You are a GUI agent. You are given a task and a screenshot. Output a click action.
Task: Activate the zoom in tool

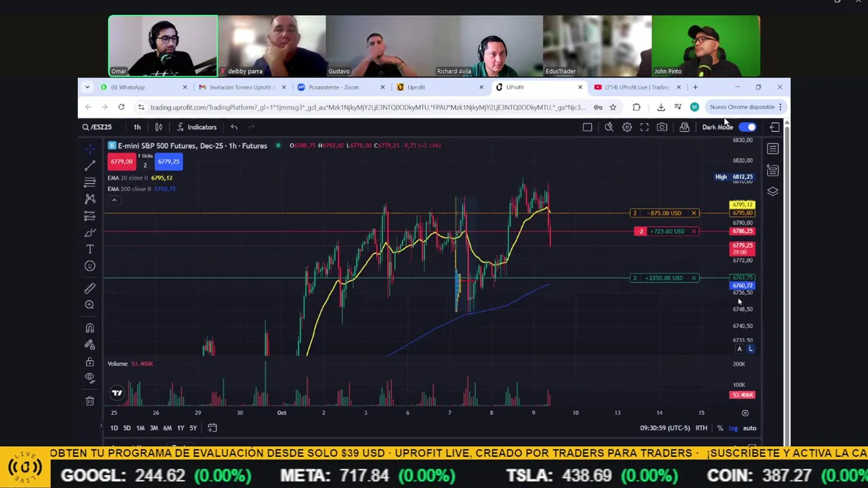tap(90, 305)
